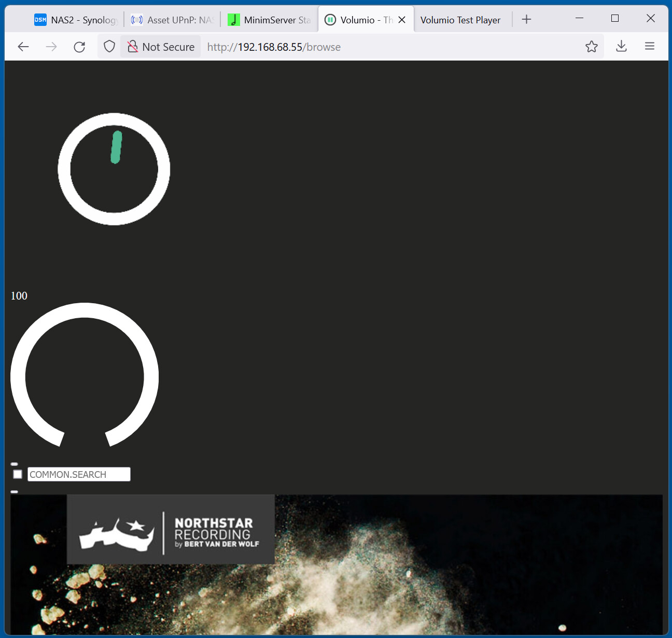Switch to the Asset UPnP tab

[173, 20]
